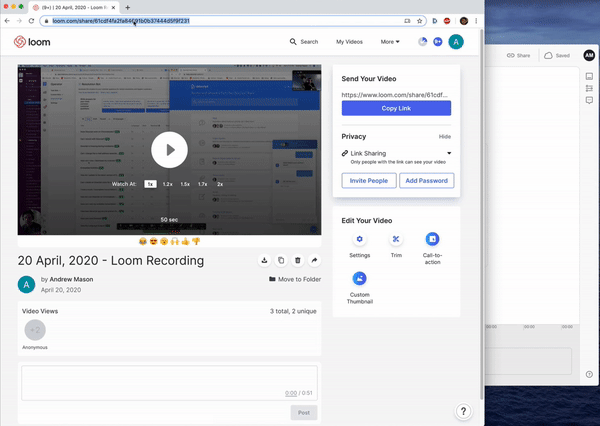Open Chrome's three-dot menu
This screenshot has width=600, height=426.
click(x=476, y=21)
